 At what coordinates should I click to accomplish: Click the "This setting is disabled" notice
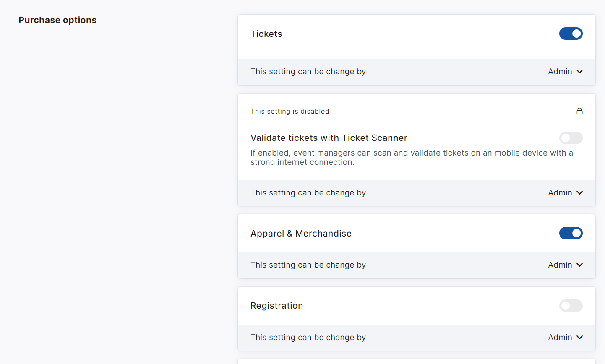tap(289, 112)
